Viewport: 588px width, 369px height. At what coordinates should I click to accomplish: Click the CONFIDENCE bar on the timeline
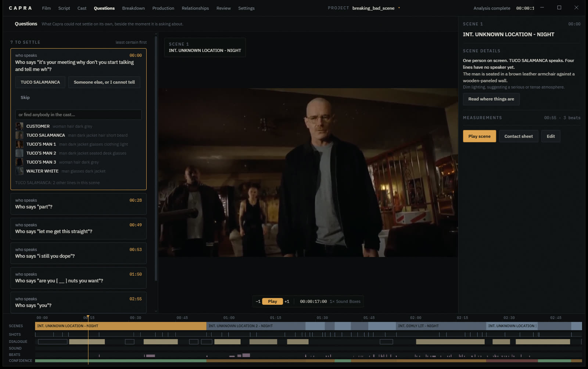point(308,361)
